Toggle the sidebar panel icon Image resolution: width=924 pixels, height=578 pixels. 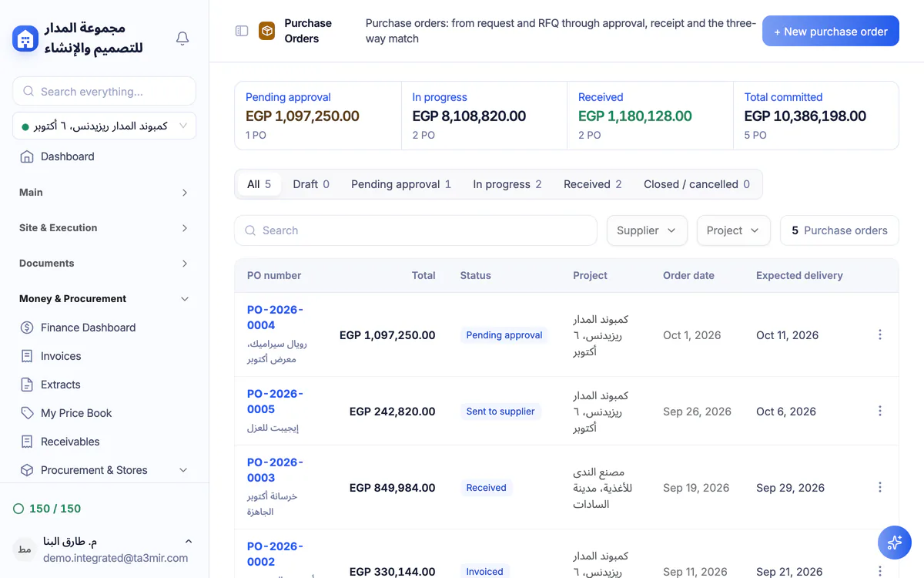coord(242,31)
